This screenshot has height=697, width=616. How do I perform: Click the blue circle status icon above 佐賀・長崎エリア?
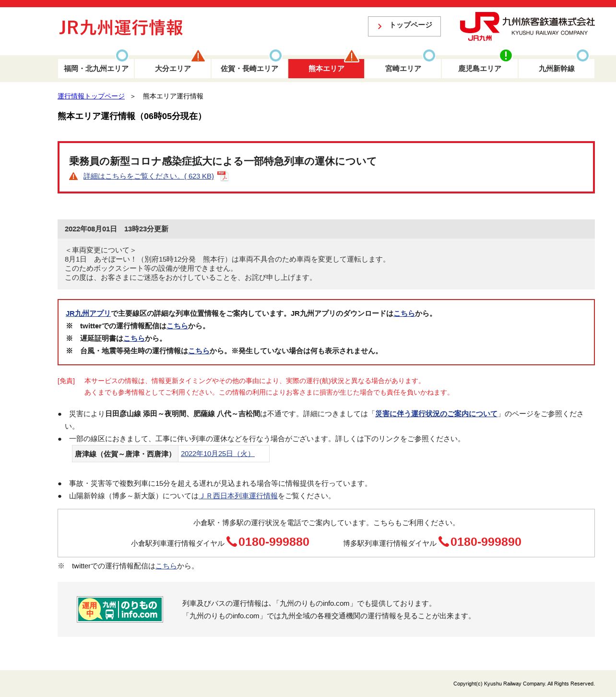tap(275, 55)
